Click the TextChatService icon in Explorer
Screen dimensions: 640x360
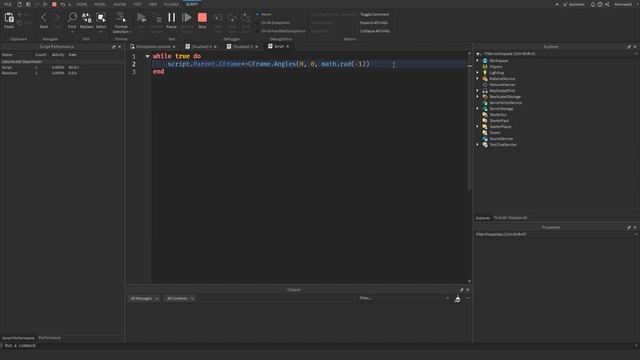tap(485, 144)
